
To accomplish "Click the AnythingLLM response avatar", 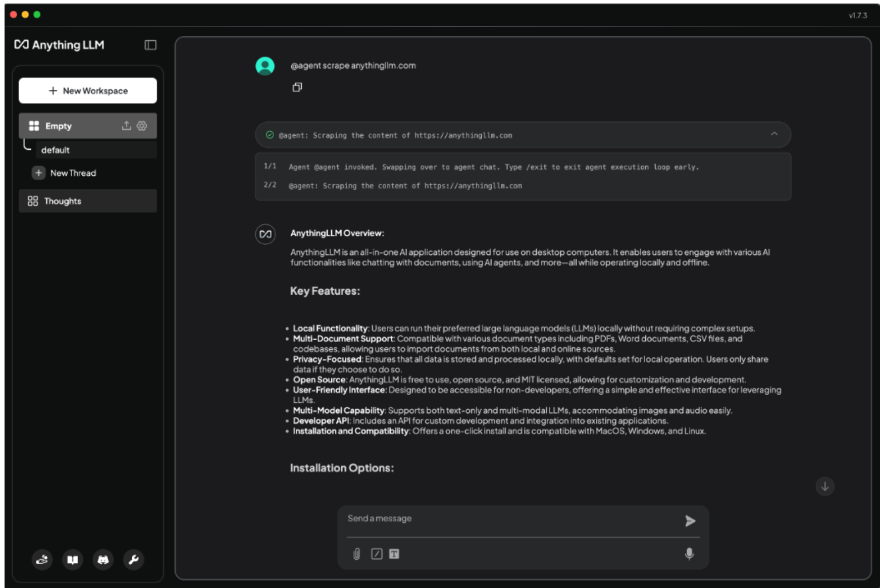I will pyautogui.click(x=266, y=234).
